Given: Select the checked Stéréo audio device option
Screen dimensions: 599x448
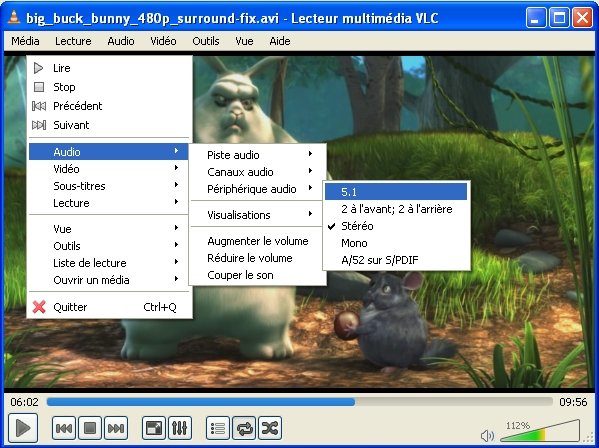Looking at the screenshot, I should pyautogui.click(x=396, y=226).
